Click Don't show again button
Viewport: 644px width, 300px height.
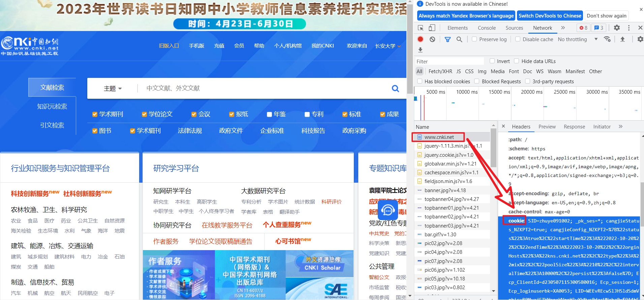point(607,16)
